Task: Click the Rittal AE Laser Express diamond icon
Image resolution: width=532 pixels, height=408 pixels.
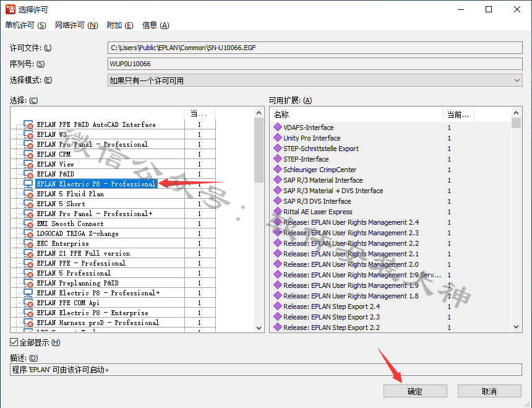Action: tap(278, 212)
